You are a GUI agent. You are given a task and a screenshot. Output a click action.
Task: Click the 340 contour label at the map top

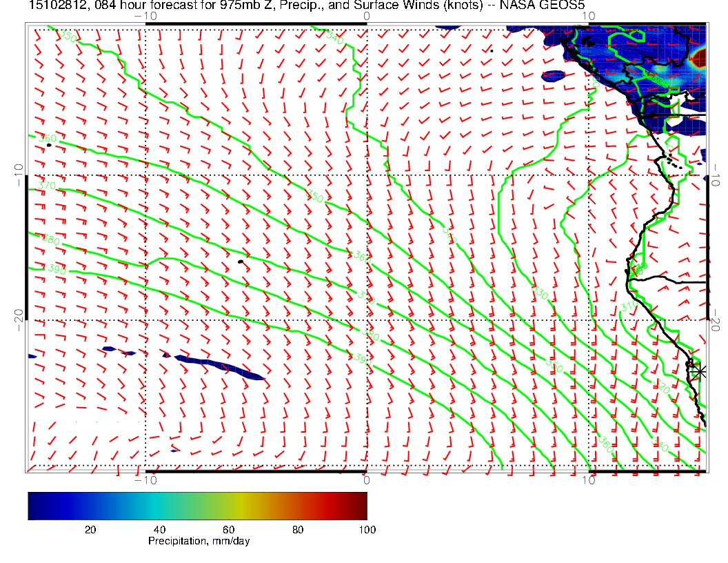coord(334,36)
